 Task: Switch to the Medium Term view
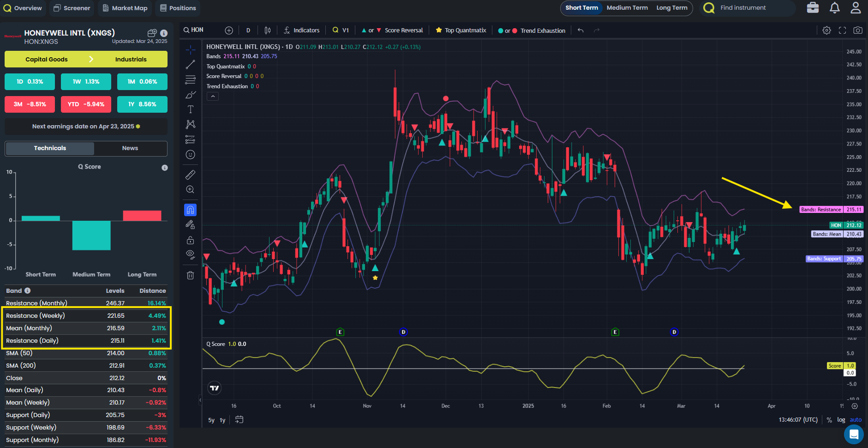[627, 8]
